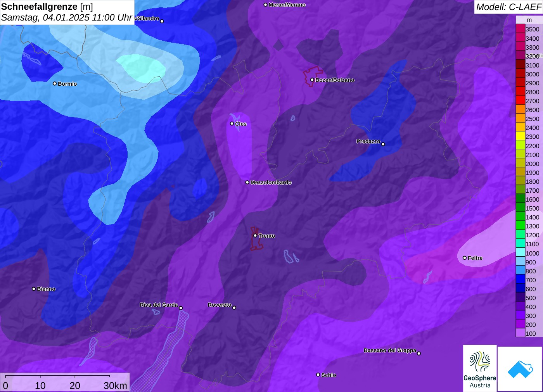Select the Cles location marker

pyautogui.click(x=232, y=124)
